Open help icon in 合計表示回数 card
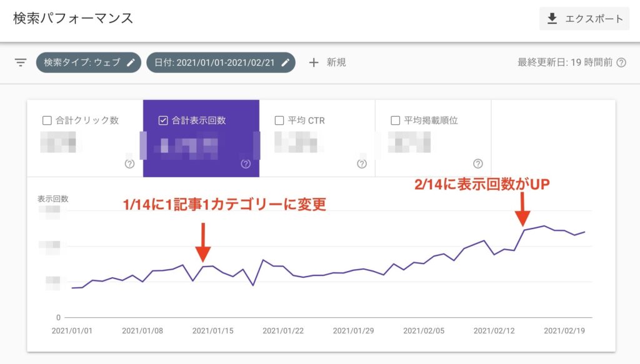640x364 pixels. [246, 164]
